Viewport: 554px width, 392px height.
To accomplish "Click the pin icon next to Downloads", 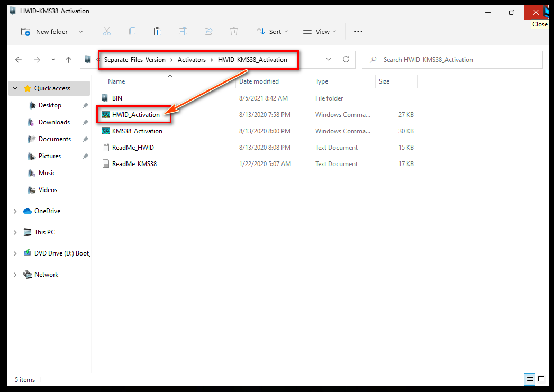I will [x=85, y=122].
